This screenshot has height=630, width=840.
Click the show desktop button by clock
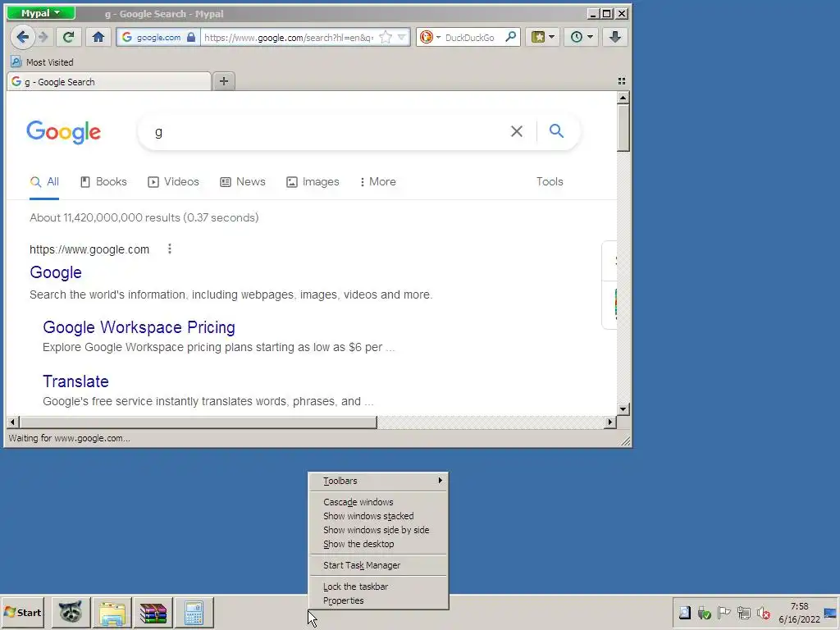[x=831, y=612]
